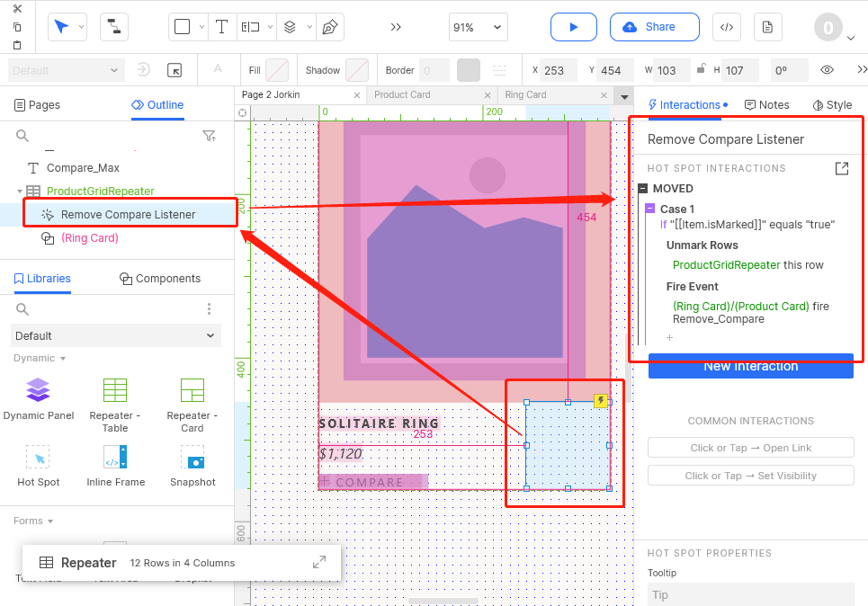
Task: Click the New Interaction button
Action: [750, 367]
